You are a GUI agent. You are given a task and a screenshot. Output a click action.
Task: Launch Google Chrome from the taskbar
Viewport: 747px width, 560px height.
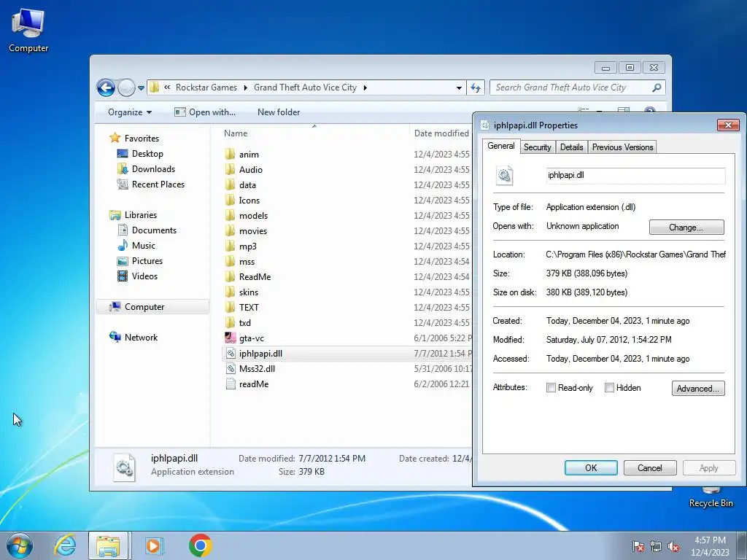(200, 545)
